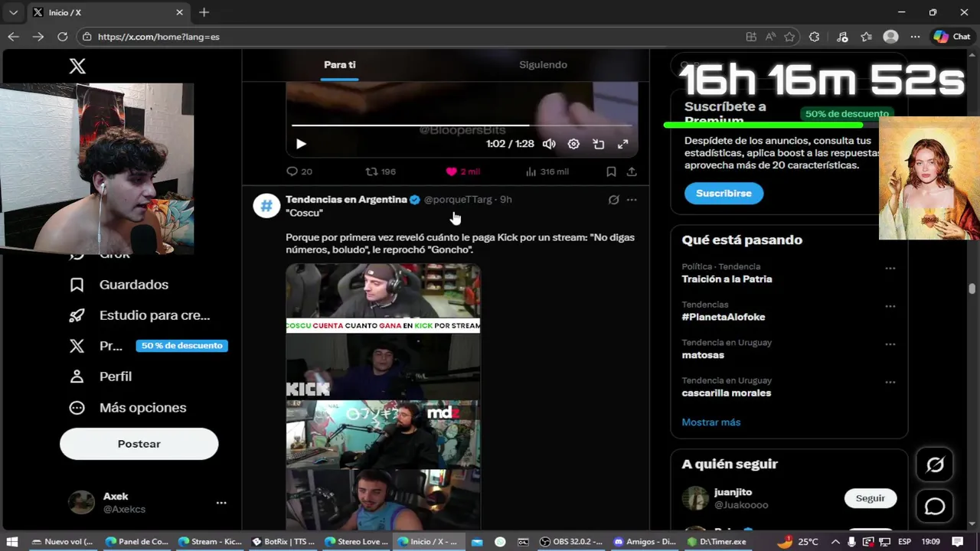Mute the video volume speaker icon
The height and width of the screenshot is (551, 980).
[x=549, y=144]
